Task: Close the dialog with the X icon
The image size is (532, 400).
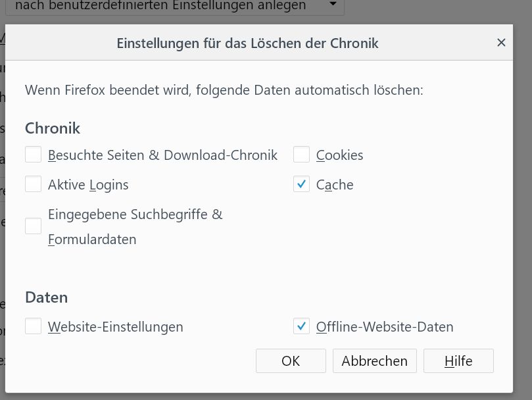Action: click(501, 43)
